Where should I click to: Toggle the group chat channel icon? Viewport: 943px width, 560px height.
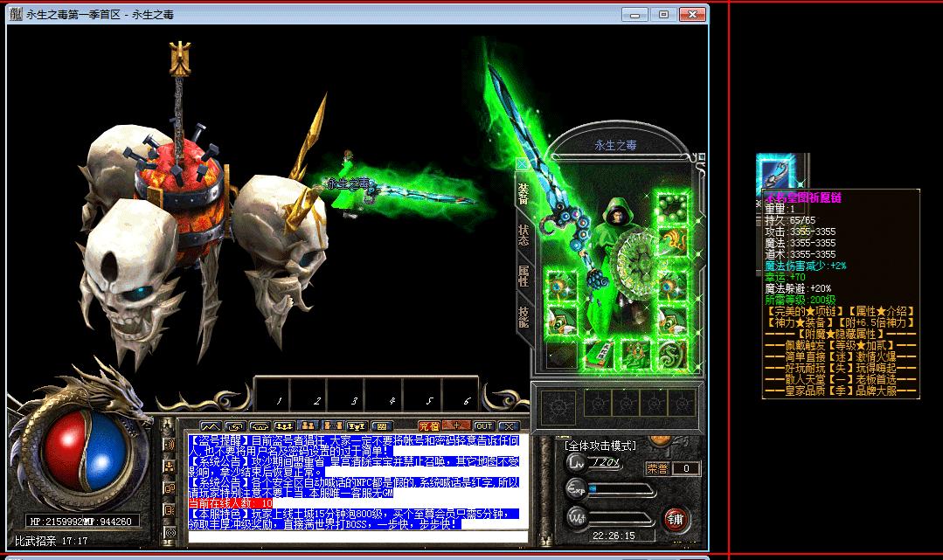coord(170,466)
